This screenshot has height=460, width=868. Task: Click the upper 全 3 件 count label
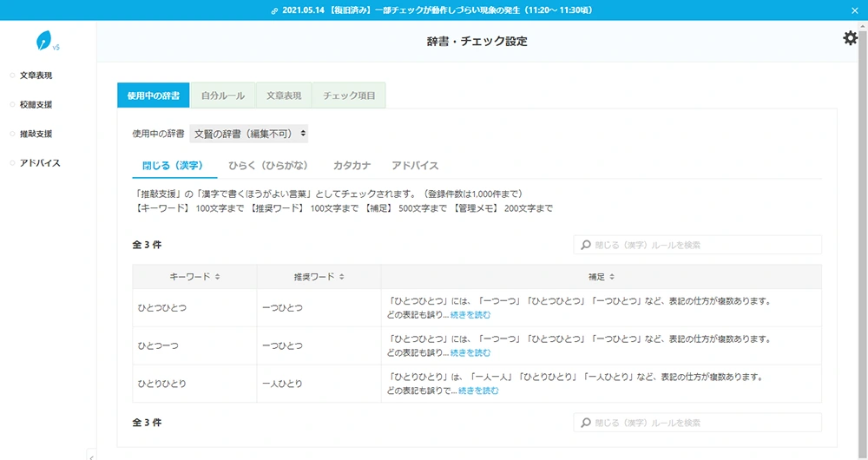coord(147,245)
